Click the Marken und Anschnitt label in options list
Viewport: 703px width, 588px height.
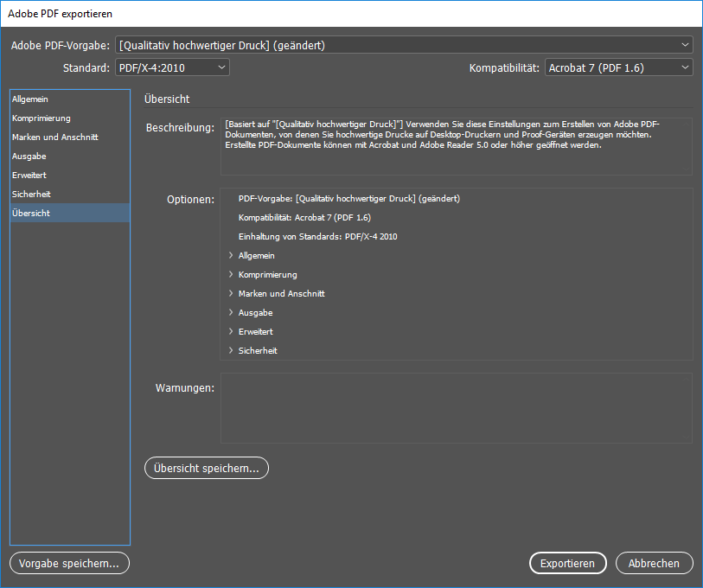tap(282, 294)
